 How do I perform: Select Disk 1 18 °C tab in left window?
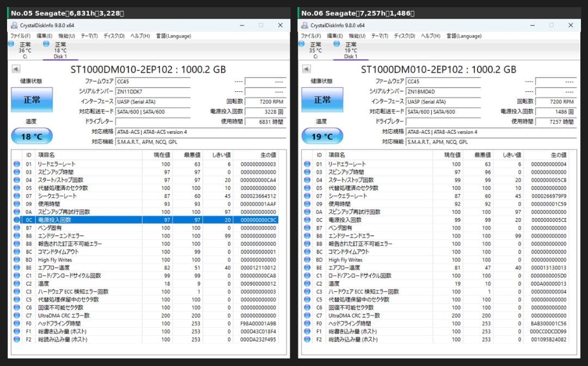tap(60, 50)
